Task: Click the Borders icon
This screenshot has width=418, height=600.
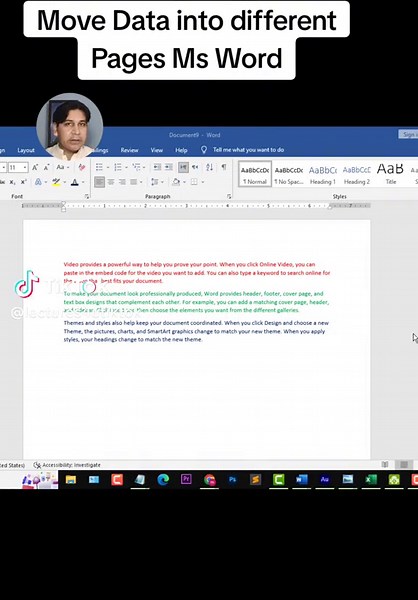Action: (x=194, y=182)
